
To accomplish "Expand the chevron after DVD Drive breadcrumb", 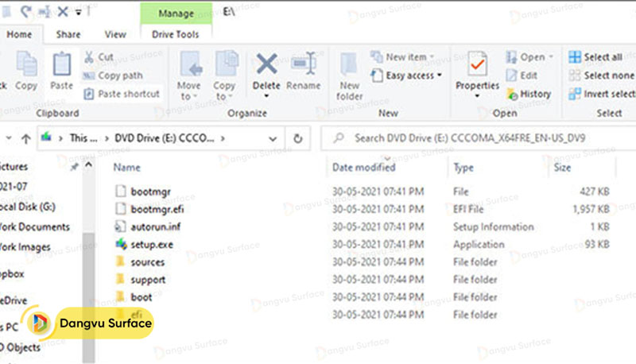I will [x=223, y=138].
